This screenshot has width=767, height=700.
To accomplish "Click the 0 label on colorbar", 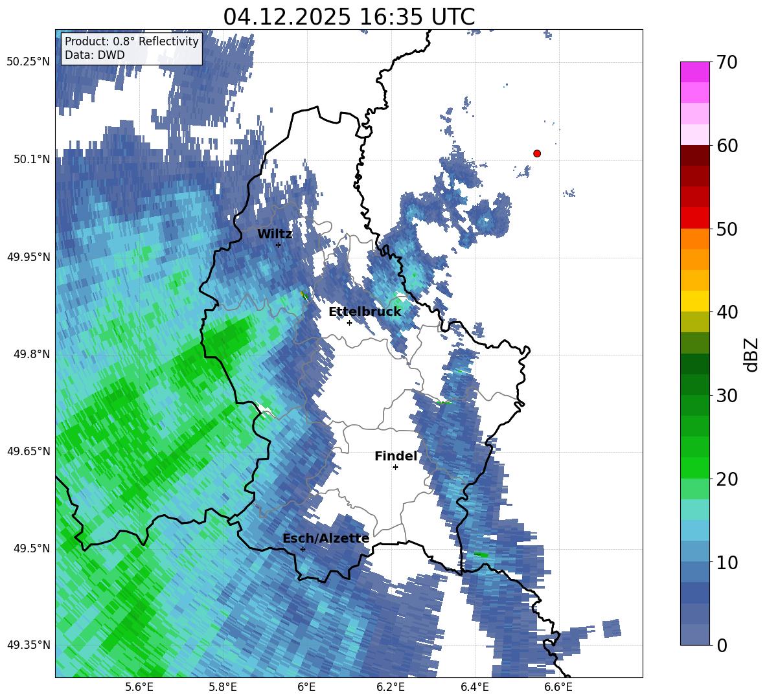I will [x=722, y=645].
